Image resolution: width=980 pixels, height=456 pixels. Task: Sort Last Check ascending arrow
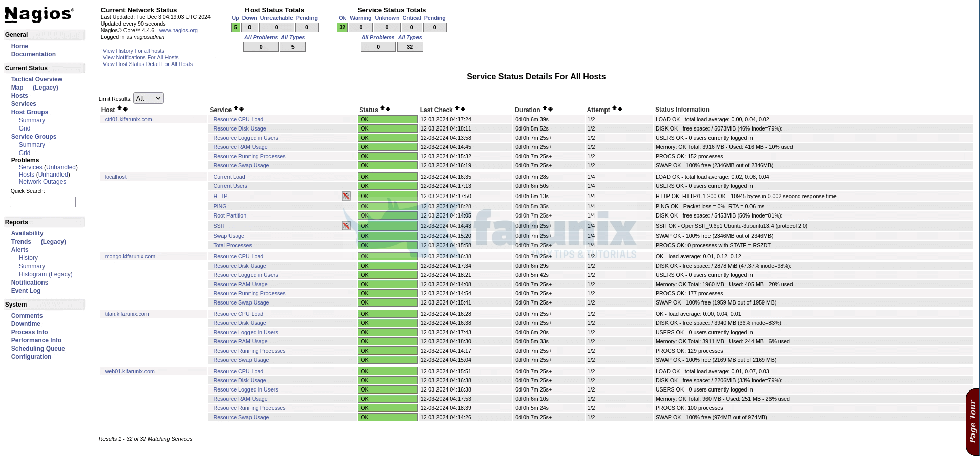pos(457,108)
